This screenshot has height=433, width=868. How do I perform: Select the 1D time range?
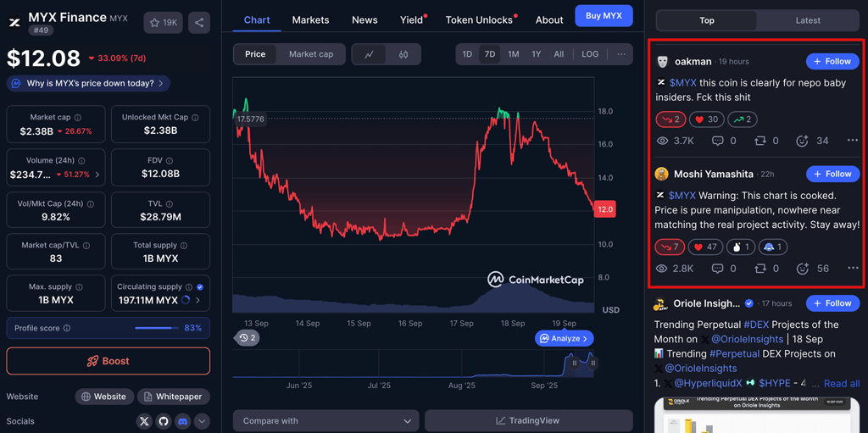[467, 54]
